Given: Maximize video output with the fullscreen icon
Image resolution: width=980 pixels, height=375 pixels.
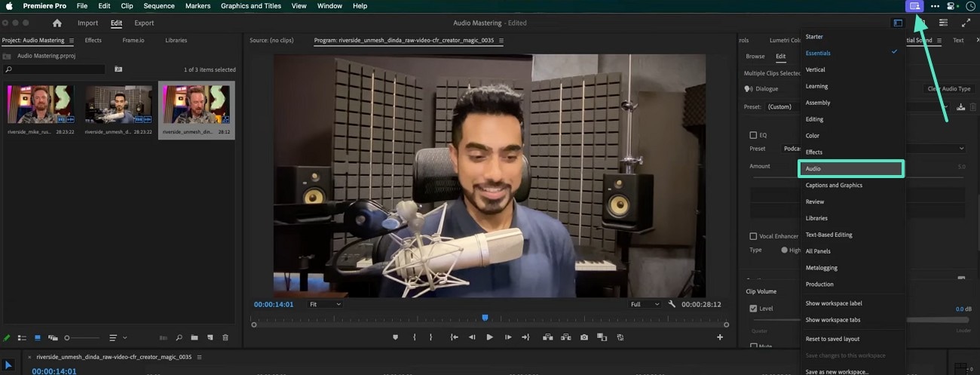Looking at the screenshot, I should pyautogui.click(x=966, y=23).
